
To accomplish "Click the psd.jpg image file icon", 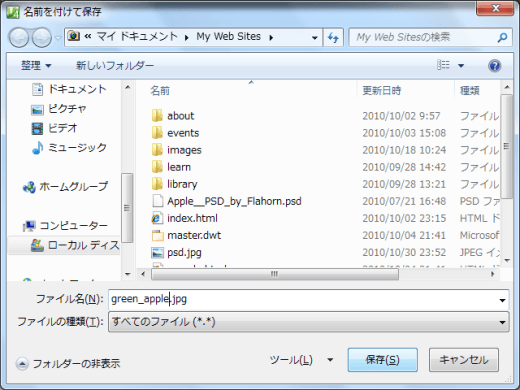I will point(157,253).
